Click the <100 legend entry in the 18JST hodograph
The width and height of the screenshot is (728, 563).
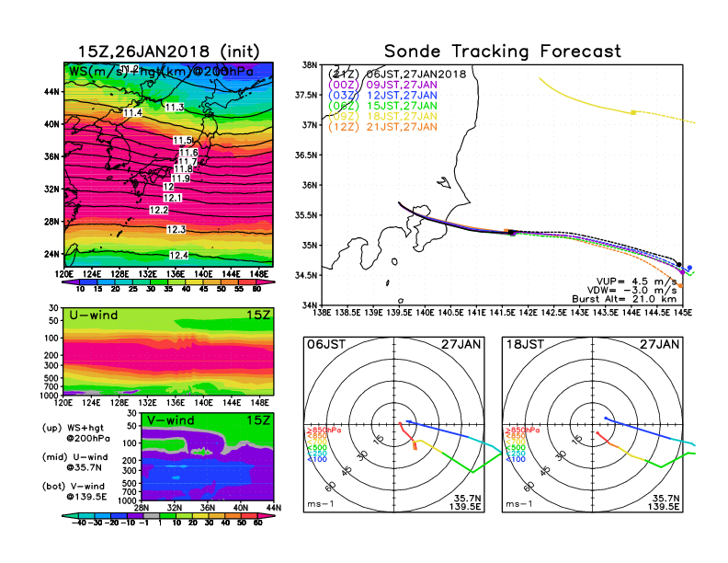(516, 459)
